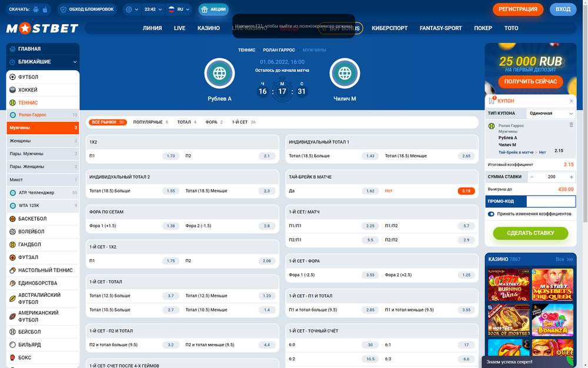
Task: Delete the bet with the trash icon
Action: point(571,125)
